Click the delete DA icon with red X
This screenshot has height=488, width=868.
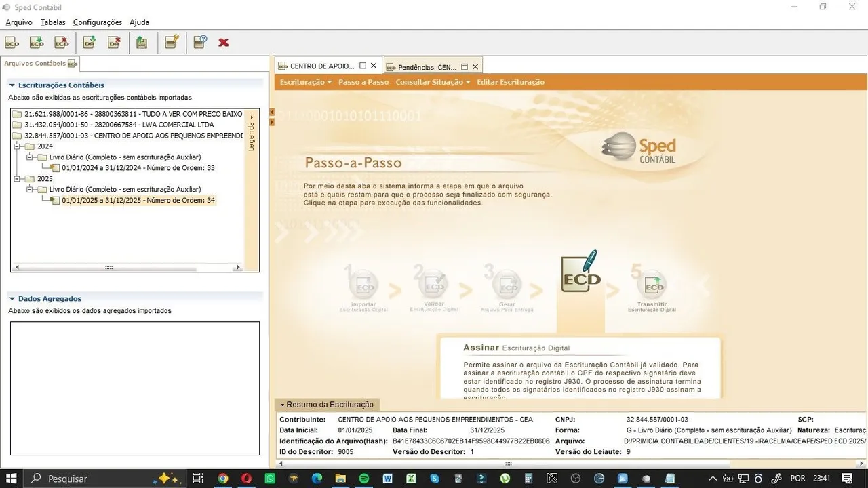[x=114, y=43]
